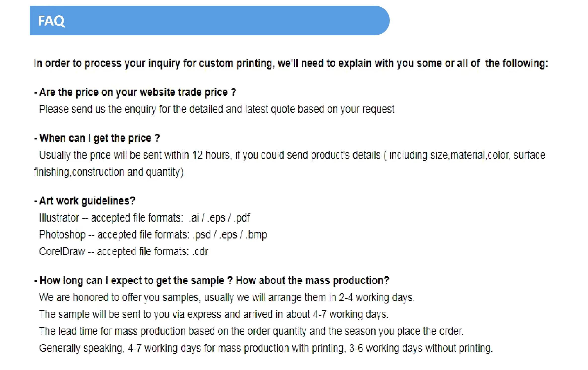This screenshot has height=370, width=588.
Task: Click the 'When can I get the price' heading
Action: coord(97,138)
